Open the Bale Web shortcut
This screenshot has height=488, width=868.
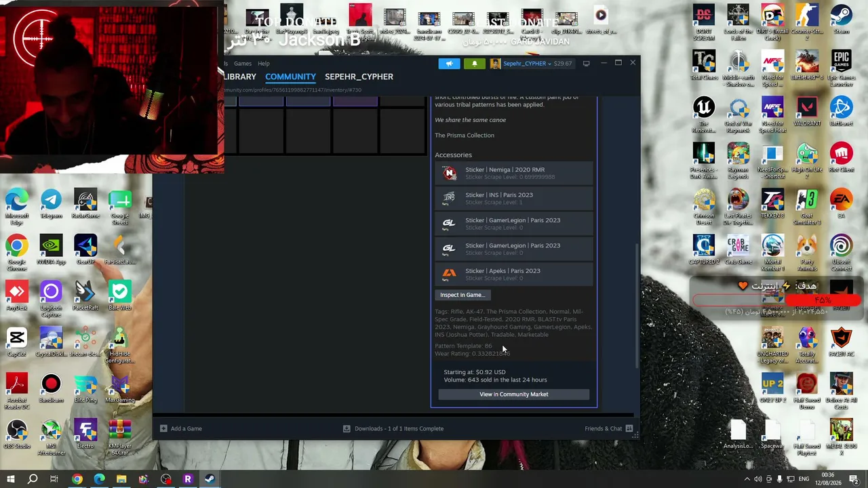coord(119,296)
